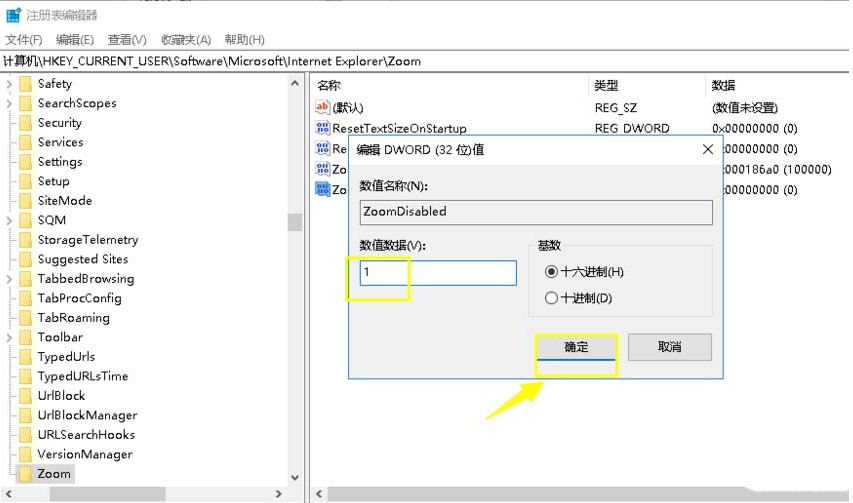Image resolution: width=853 pixels, height=503 pixels.
Task: Click the string icon of the (默认) value
Action: click(322, 107)
